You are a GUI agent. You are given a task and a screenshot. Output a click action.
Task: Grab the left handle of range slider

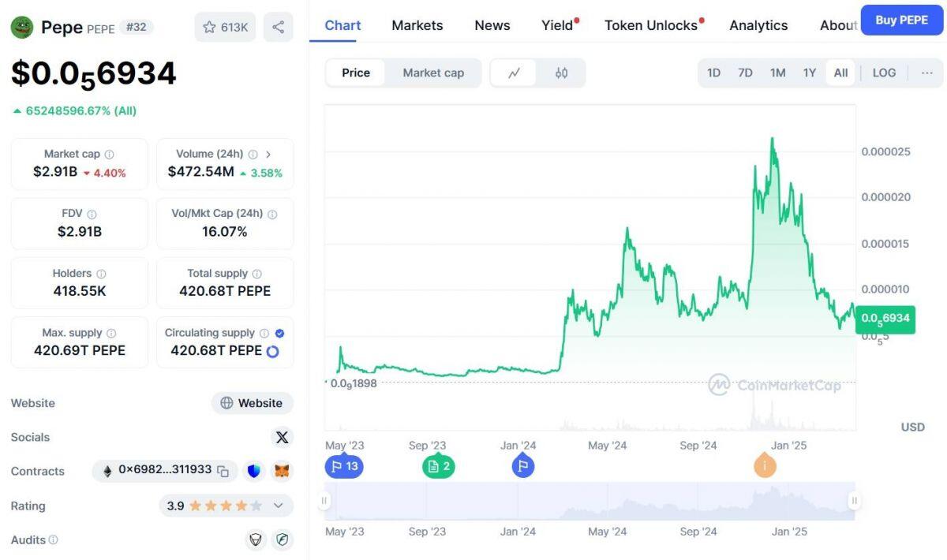point(324,501)
